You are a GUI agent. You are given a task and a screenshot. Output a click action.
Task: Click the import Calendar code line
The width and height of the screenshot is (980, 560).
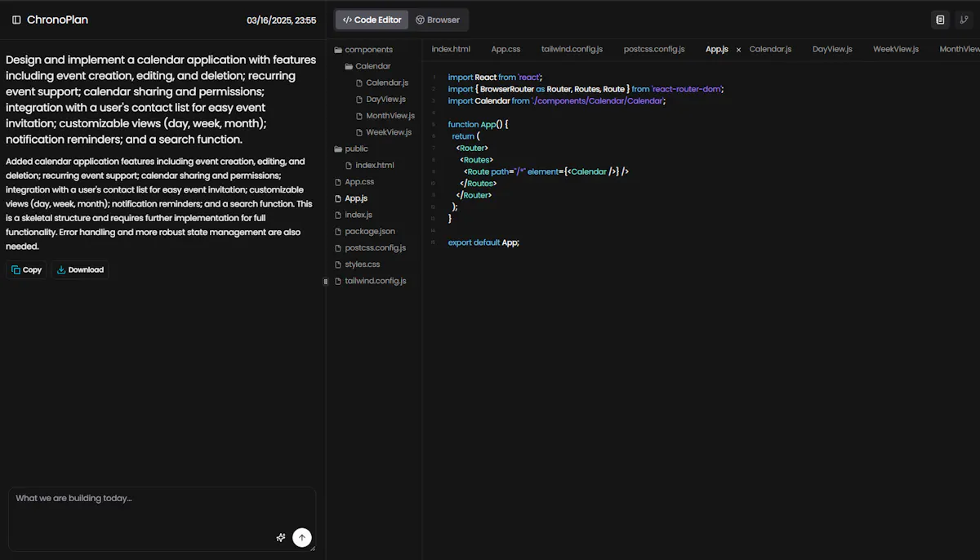tap(557, 100)
